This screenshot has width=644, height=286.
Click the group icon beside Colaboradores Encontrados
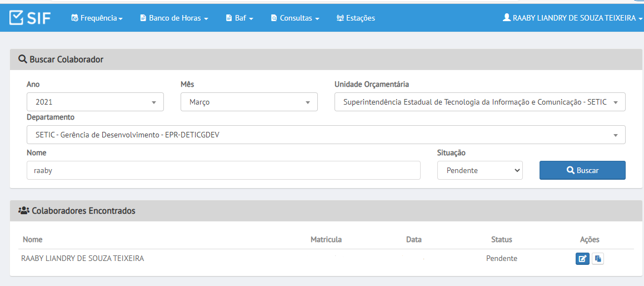point(24,211)
